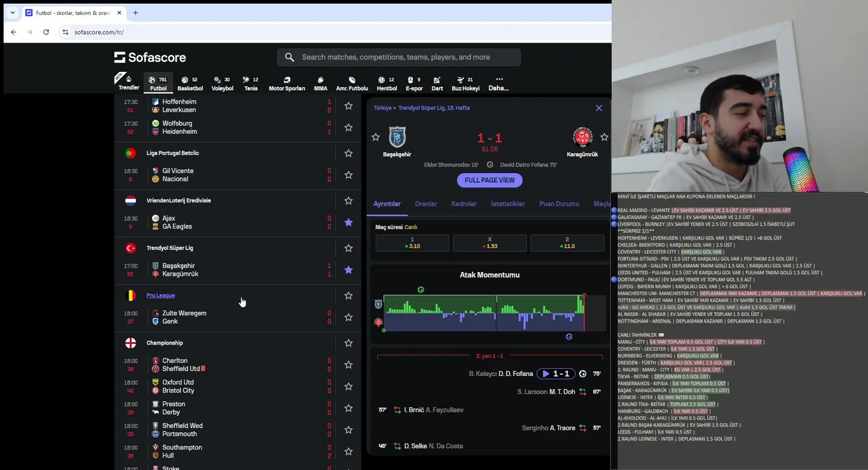Select the Tenis sport icon
Image resolution: width=868 pixels, height=470 pixels.
[x=251, y=83]
